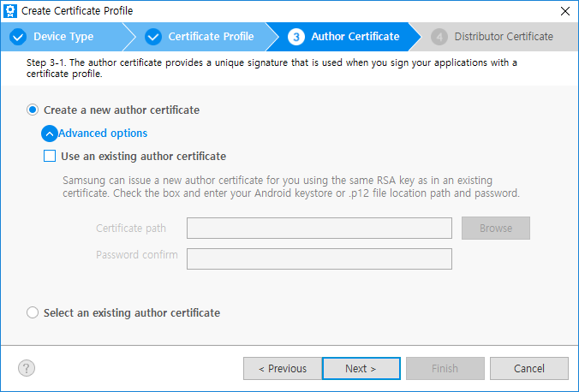Choose Select an existing author certificate
This screenshot has width=579, height=392.
(33, 313)
